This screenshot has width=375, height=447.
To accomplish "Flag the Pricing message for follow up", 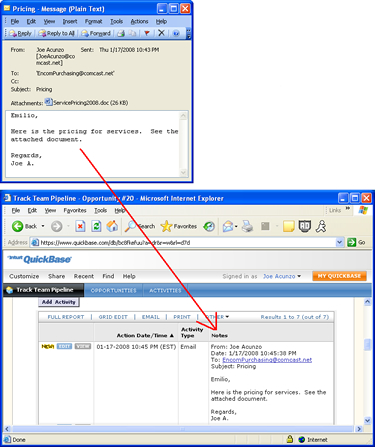I will coord(147,33).
